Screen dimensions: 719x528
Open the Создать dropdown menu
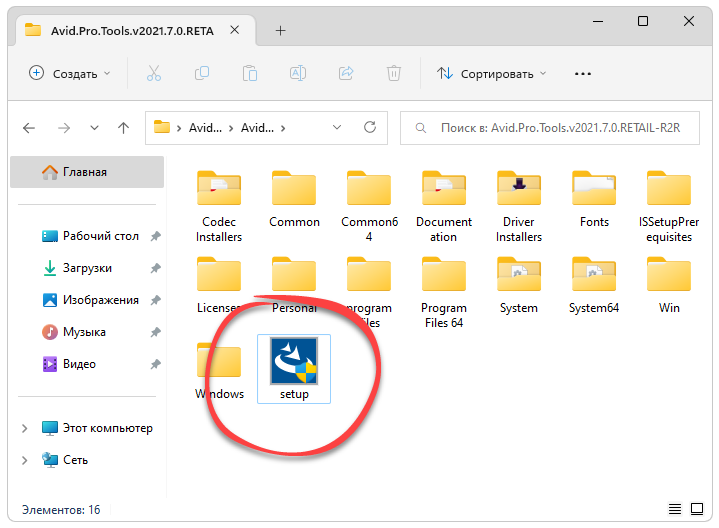(70, 73)
